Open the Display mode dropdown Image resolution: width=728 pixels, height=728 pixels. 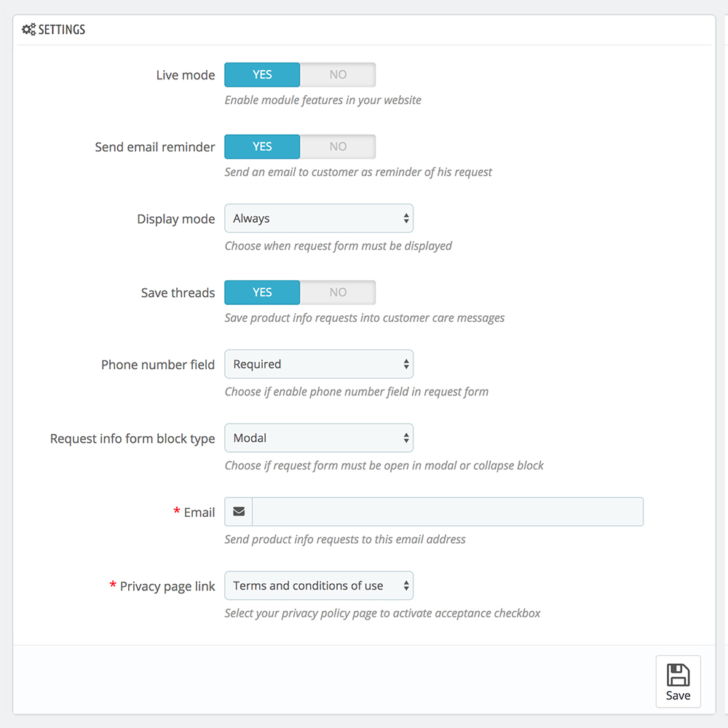[x=319, y=218]
